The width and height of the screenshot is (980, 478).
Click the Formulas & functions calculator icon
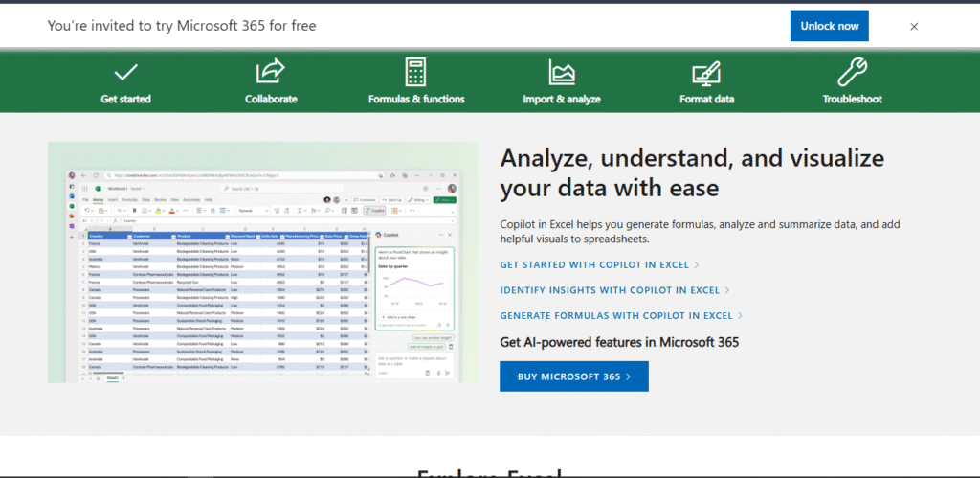415,72
